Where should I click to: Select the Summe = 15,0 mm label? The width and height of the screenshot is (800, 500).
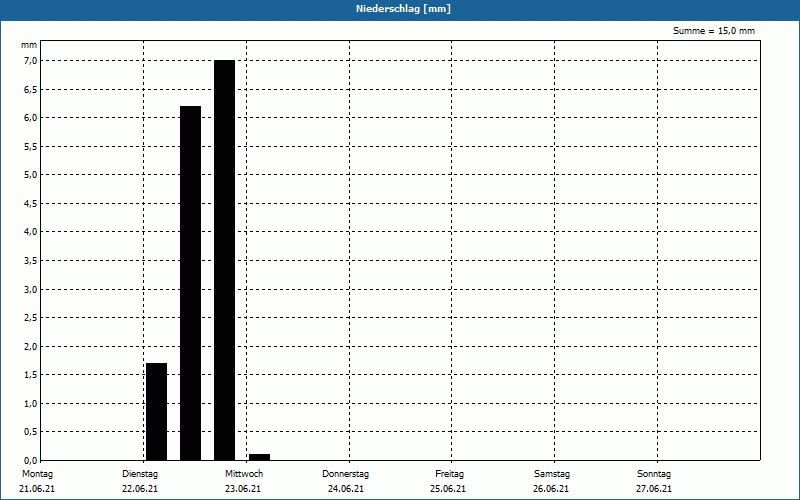(x=714, y=31)
